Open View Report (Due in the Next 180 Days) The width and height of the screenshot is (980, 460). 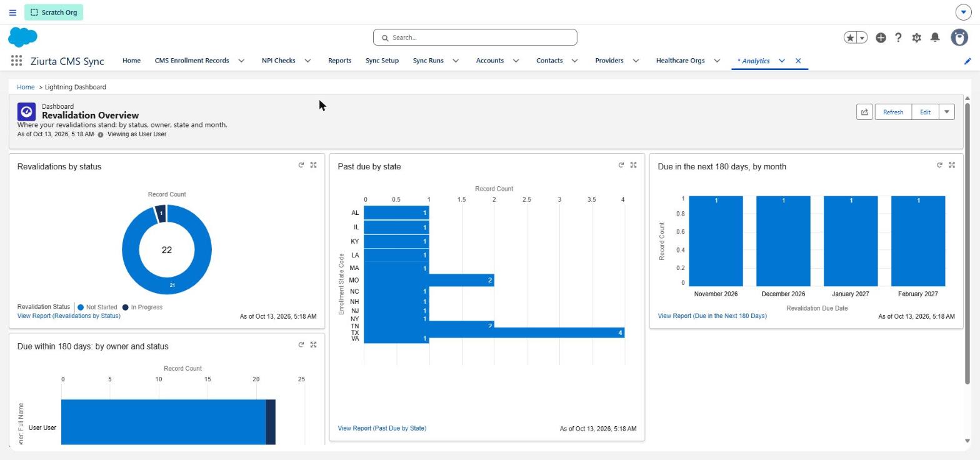(712, 316)
